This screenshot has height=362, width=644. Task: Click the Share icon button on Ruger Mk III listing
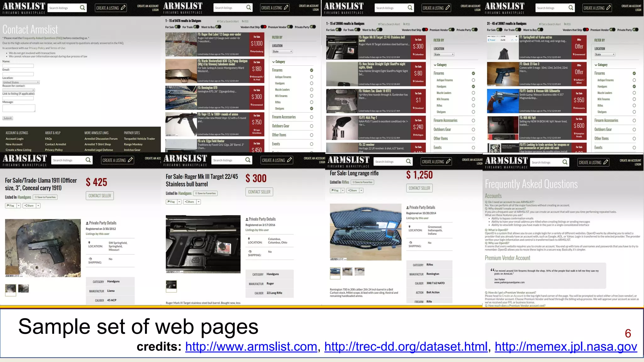(x=190, y=202)
